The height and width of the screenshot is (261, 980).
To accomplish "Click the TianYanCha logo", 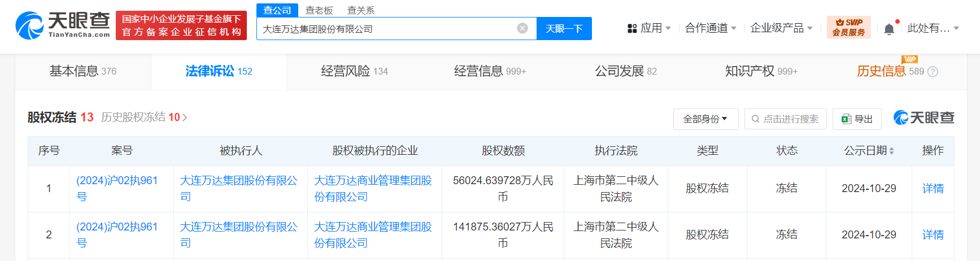I will tap(63, 25).
